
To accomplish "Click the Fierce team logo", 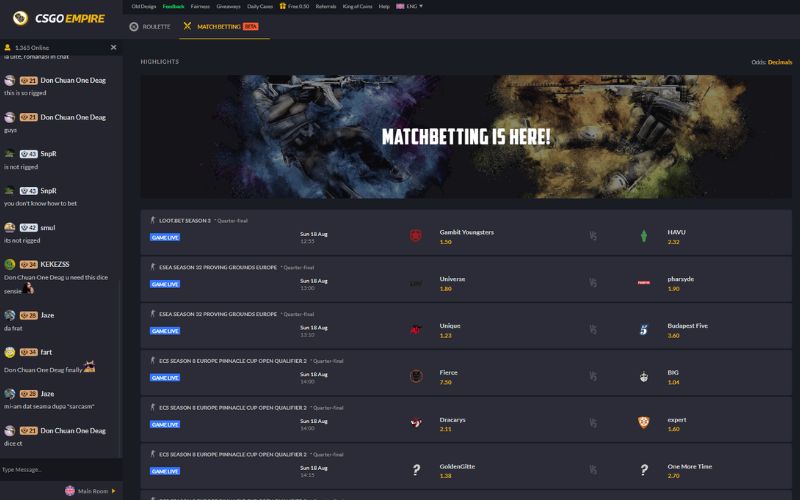I will coord(416,377).
